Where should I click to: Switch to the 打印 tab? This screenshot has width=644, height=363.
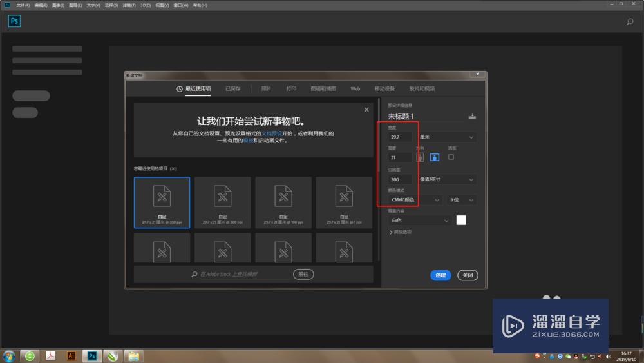point(291,89)
